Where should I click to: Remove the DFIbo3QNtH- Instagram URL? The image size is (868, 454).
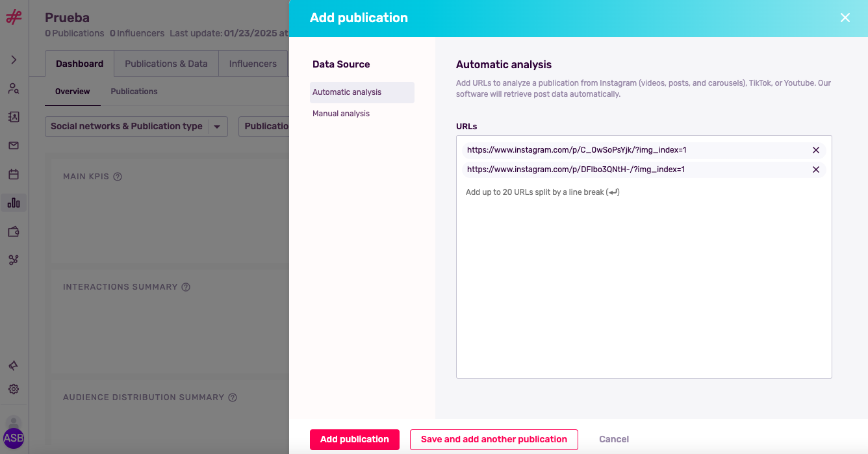coord(816,170)
